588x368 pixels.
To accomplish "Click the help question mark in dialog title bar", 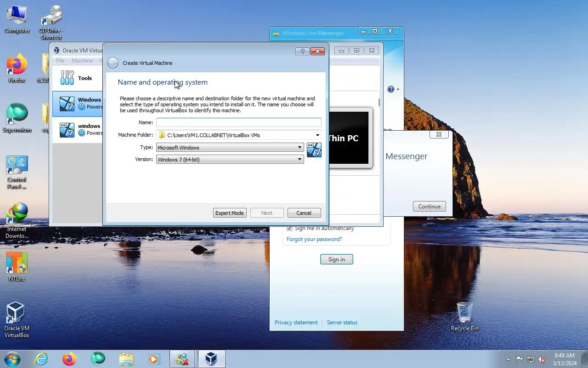I will [x=302, y=51].
